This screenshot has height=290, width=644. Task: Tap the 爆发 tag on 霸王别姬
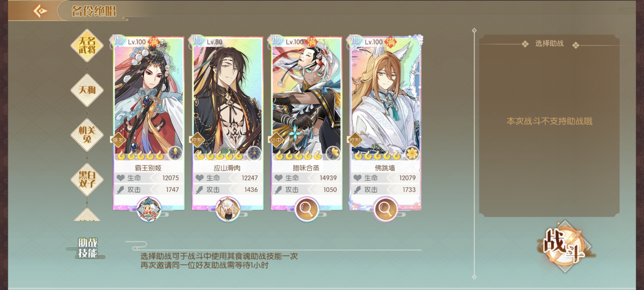click(x=118, y=140)
